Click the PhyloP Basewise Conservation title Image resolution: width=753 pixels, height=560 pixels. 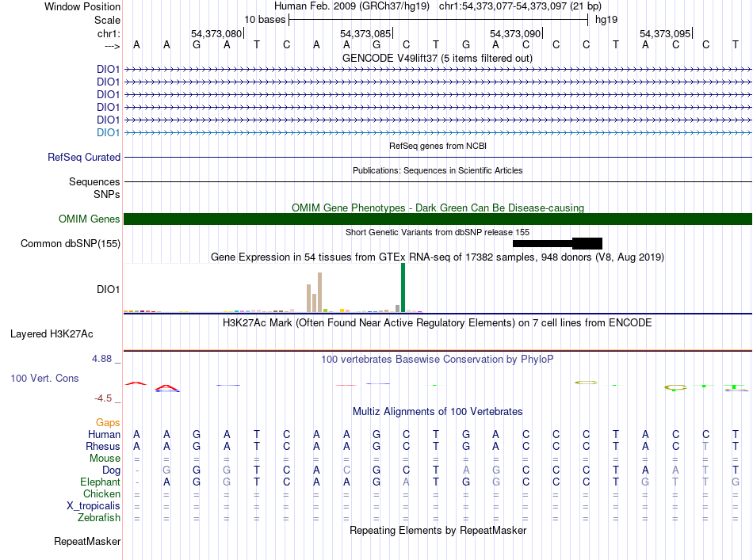(x=437, y=359)
